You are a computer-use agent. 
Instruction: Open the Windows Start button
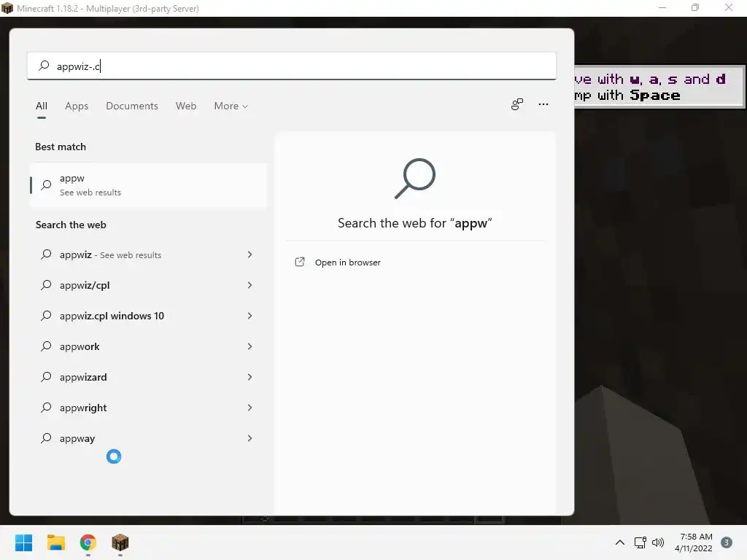23,542
